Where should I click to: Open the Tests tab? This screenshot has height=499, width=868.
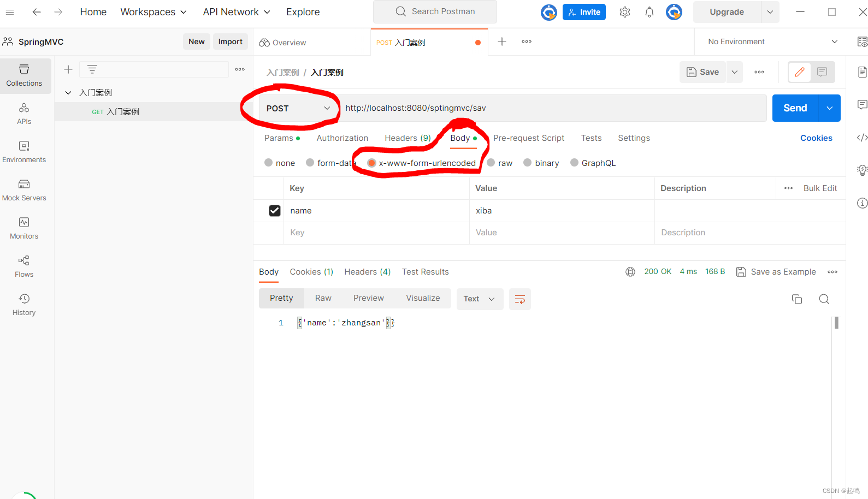591,138
